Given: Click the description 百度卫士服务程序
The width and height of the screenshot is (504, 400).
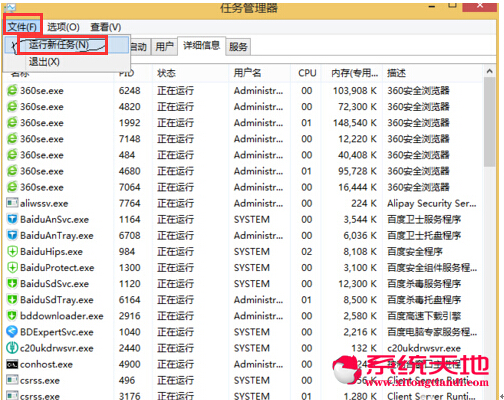Looking at the screenshot, I should (x=424, y=219).
